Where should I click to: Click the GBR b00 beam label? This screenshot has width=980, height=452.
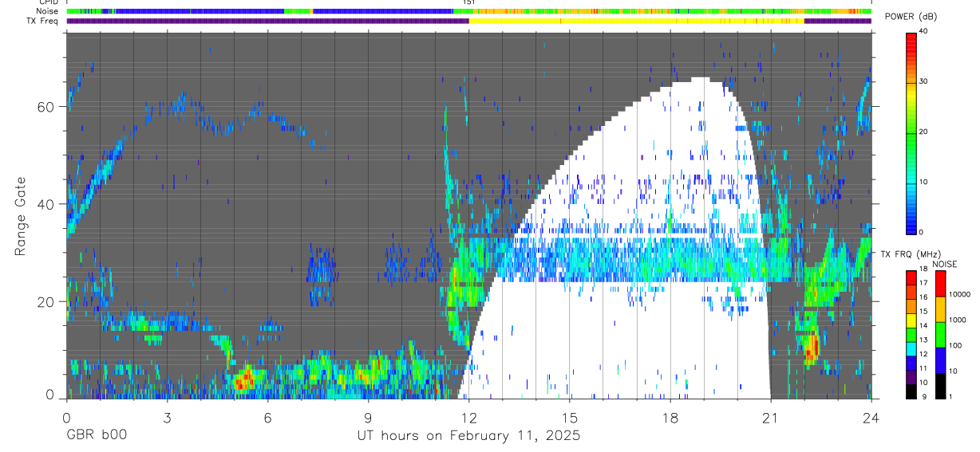pyautogui.click(x=96, y=436)
